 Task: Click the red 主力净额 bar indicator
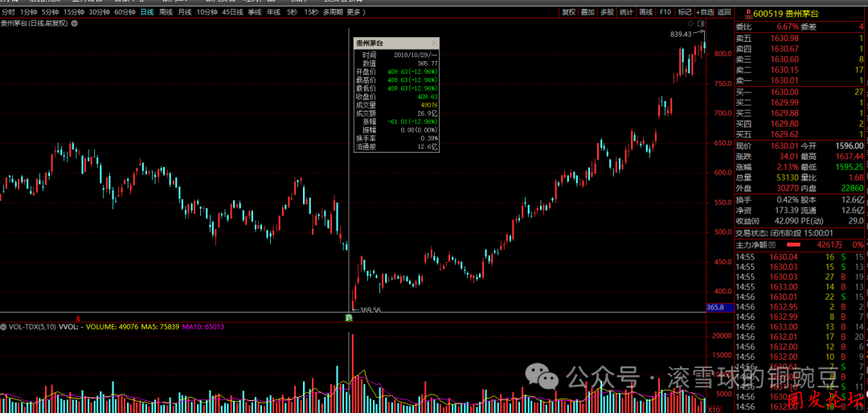pyautogui.click(x=793, y=244)
